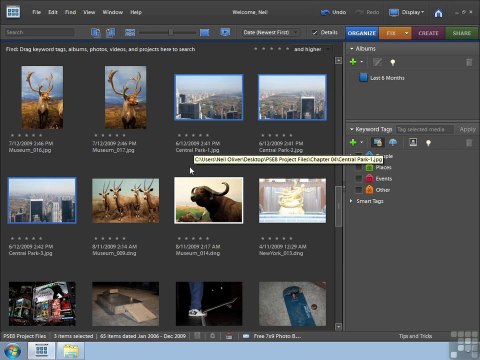Click the umbrella keyword tag icon
Screen dimensions: 480x360
(x=393, y=142)
